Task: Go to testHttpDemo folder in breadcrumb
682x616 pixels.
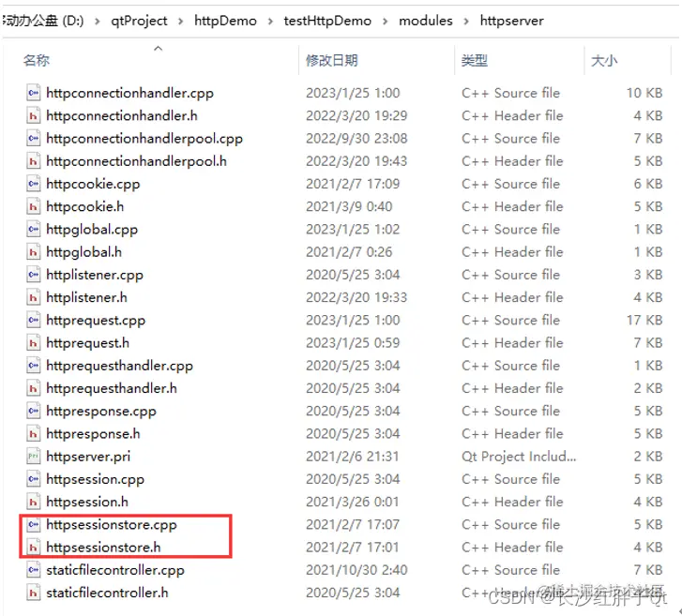Action: click(x=327, y=21)
